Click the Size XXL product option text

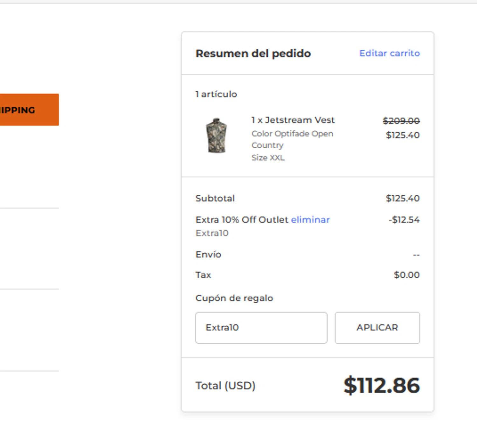(268, 157)
